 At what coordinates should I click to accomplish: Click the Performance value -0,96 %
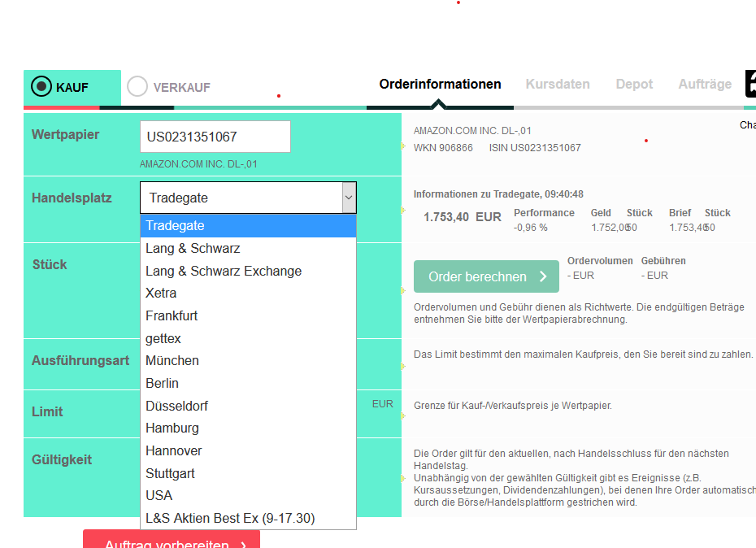pos(530,228)
